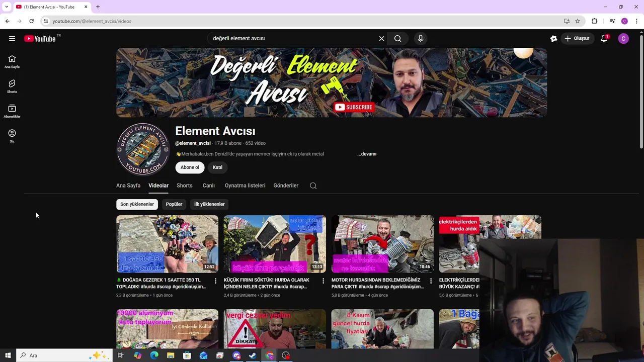This screenshot has width=644, height=362.
Task: Open options menu for KÜÇÜK FIRINI video
Action: [323, 281]
